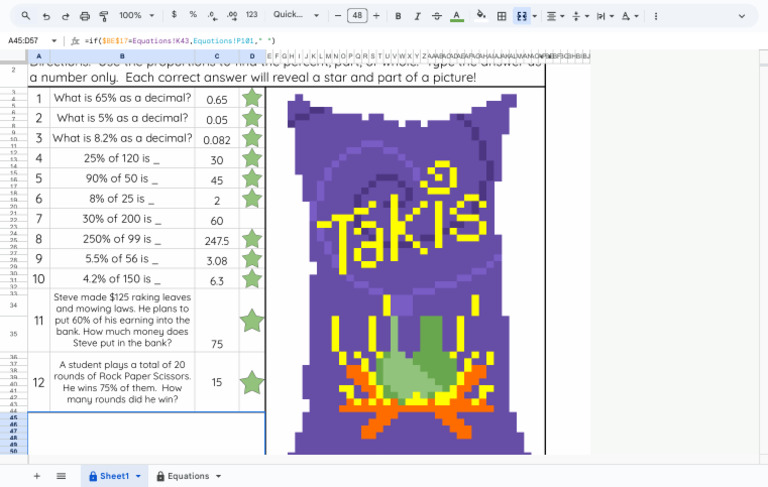The image size is (768, 487).
Task: Click the 'Steve made $125' word problem cell
Action: 122,320
